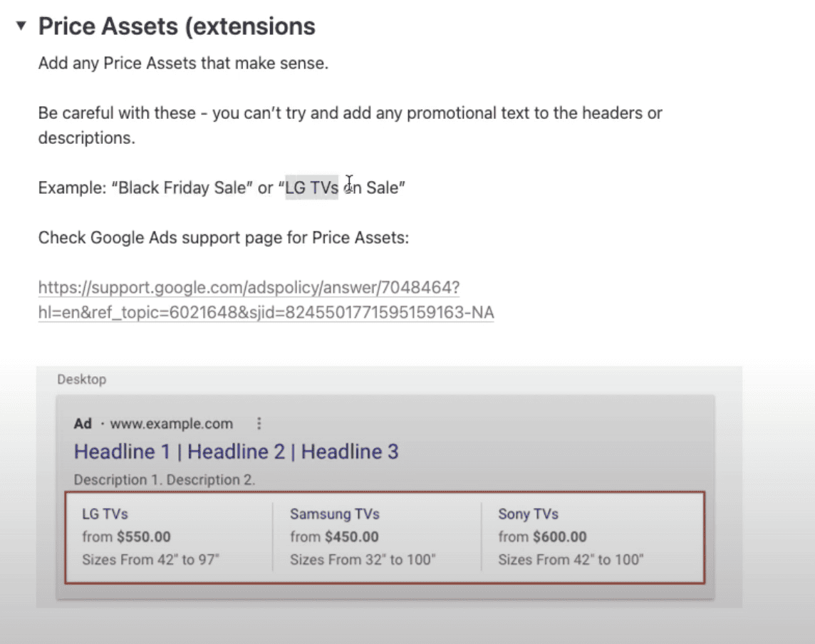
Task: Click the Price Assets (extensions heading
Action: coord(177,26)
